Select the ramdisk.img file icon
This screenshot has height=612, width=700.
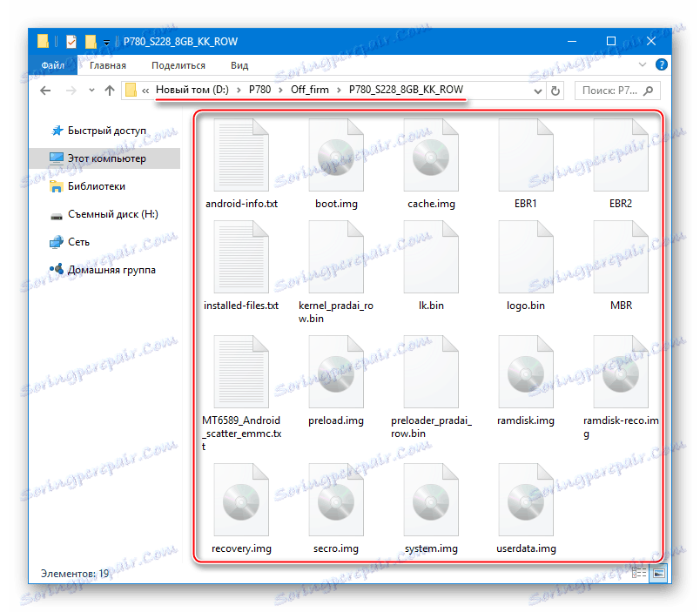pyautogui.click(x=526, y=372)
